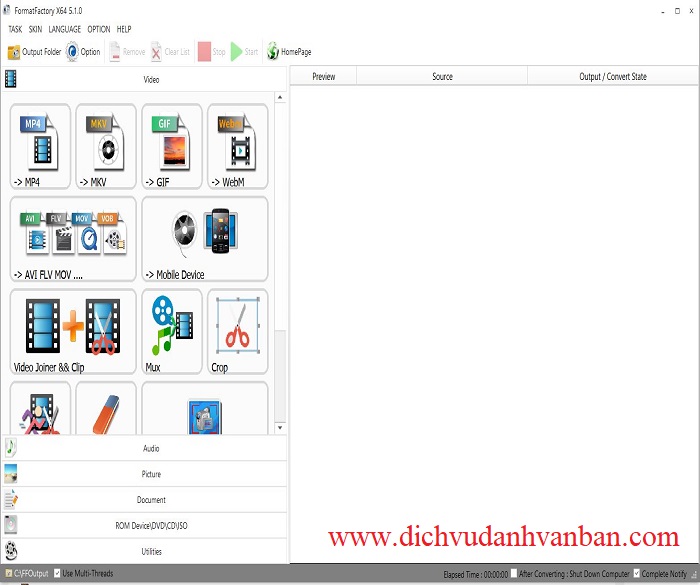Expand the ROM Device\DVD\CD\ISO category
The image size is (700, 585).
click(x=144, y=526)
